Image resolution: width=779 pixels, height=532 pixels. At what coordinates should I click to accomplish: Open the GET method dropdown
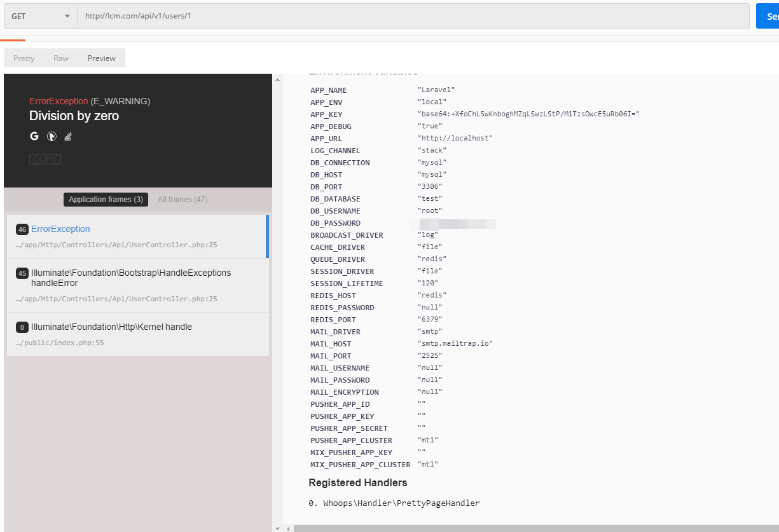coord(41,17)
